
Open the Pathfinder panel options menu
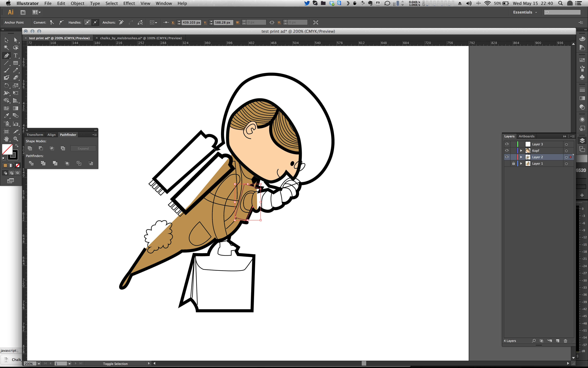point(95,135)
